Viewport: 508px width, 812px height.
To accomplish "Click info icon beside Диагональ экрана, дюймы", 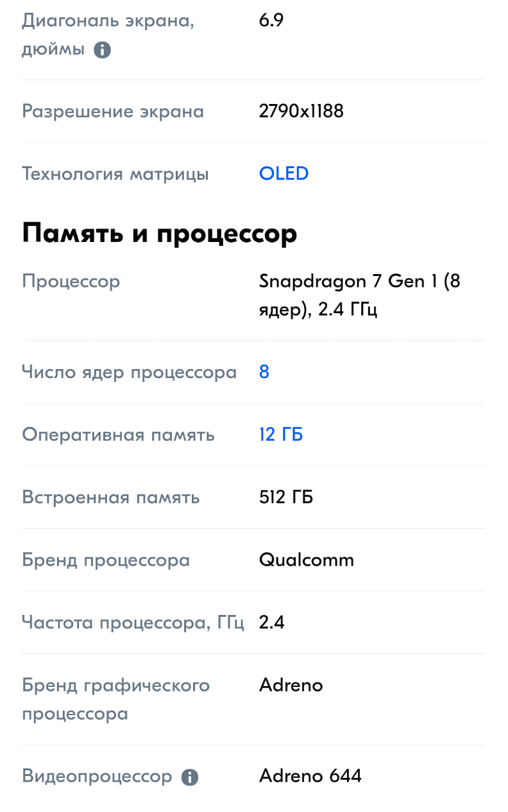I will tap(102, 50).
